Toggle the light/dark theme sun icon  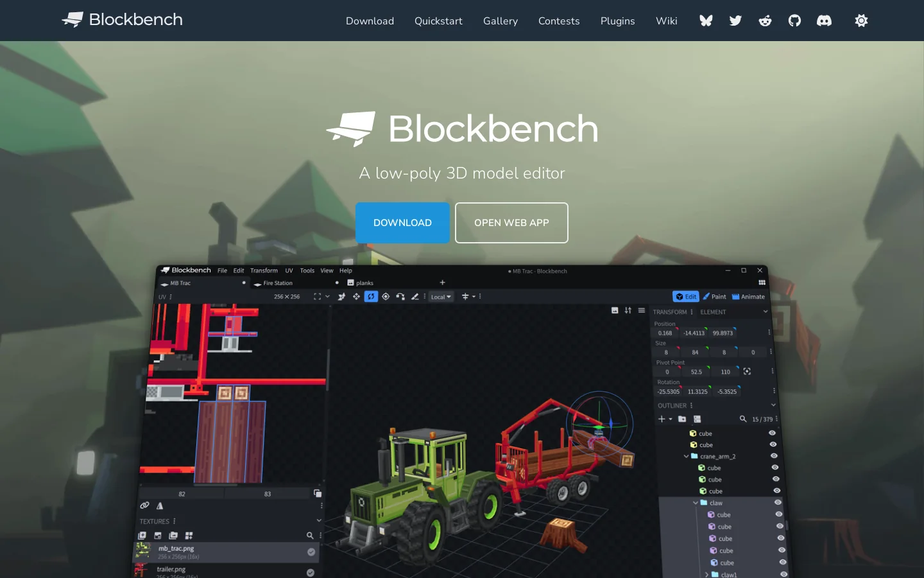[861, 21]
